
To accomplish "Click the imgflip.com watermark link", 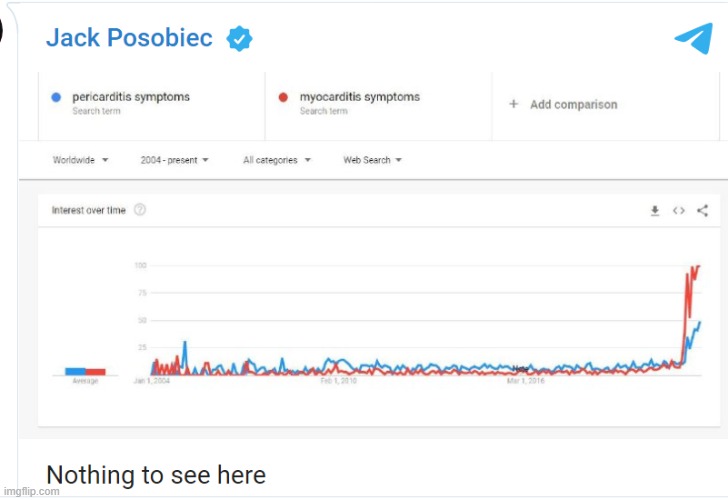I will pyautogui.click(x=30, y=492).
